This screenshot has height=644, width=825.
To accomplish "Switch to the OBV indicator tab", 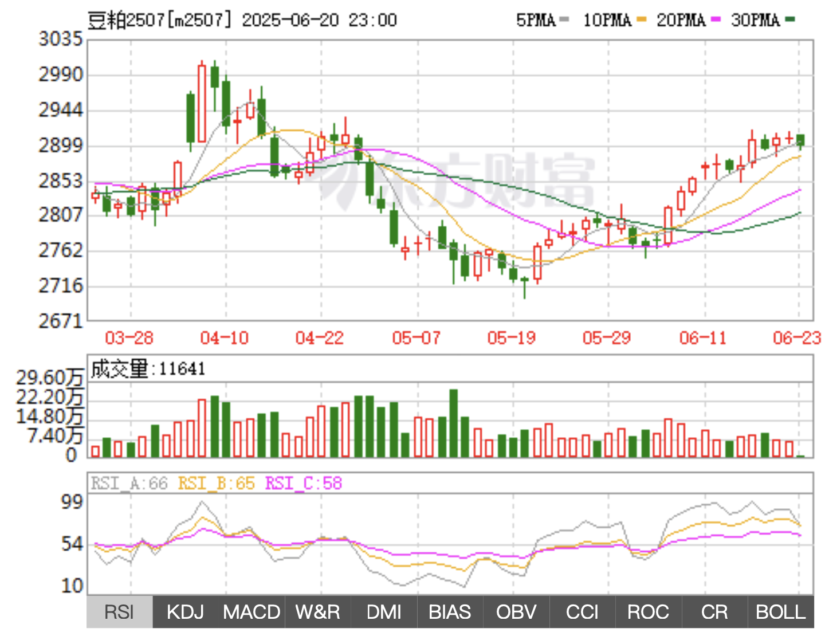I will (516, 612).
